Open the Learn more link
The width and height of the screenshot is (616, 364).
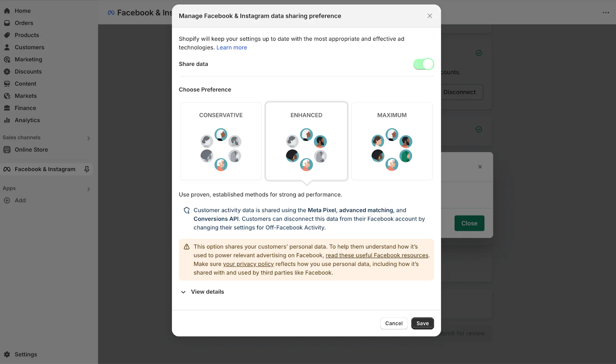click(231, 47)
